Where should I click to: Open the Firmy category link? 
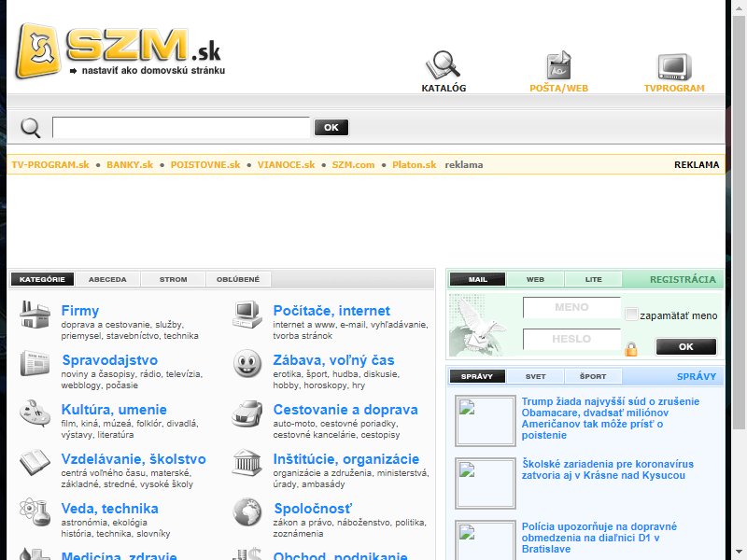click(x=80, y=311)
